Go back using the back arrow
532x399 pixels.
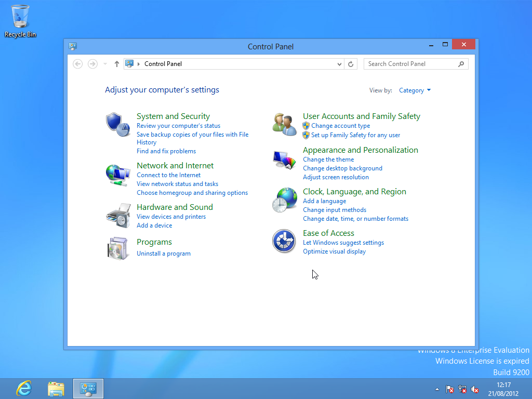(78, 64)
